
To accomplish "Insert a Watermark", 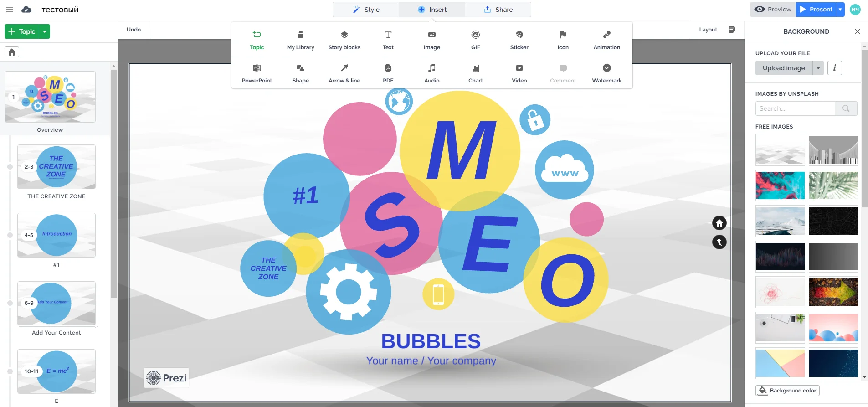I will (606, 73).
